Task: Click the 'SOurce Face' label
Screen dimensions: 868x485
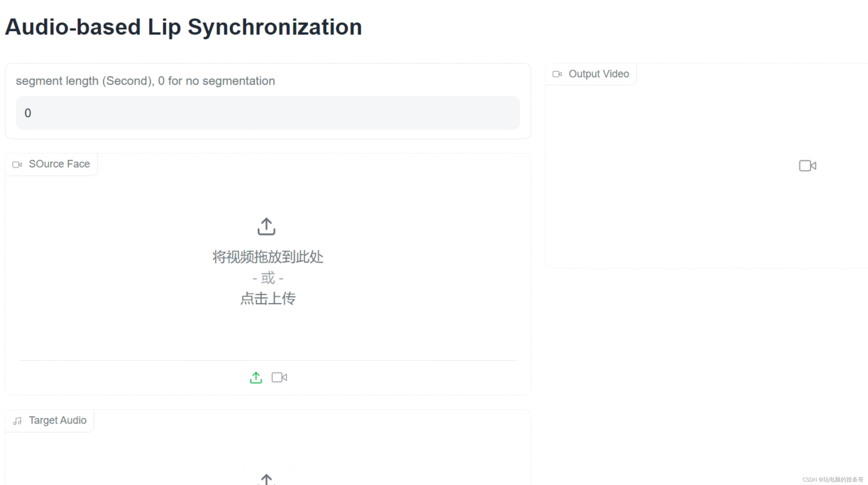Action: (59, 164)
